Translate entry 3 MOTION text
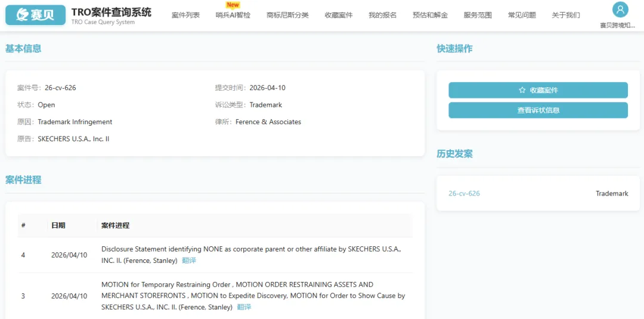 tap(244, 306)
